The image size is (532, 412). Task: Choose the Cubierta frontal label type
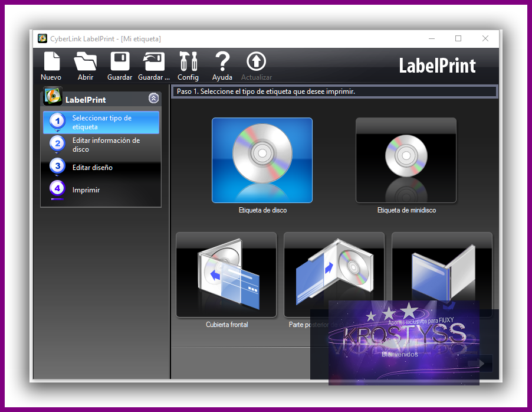[x=226, y=274]
